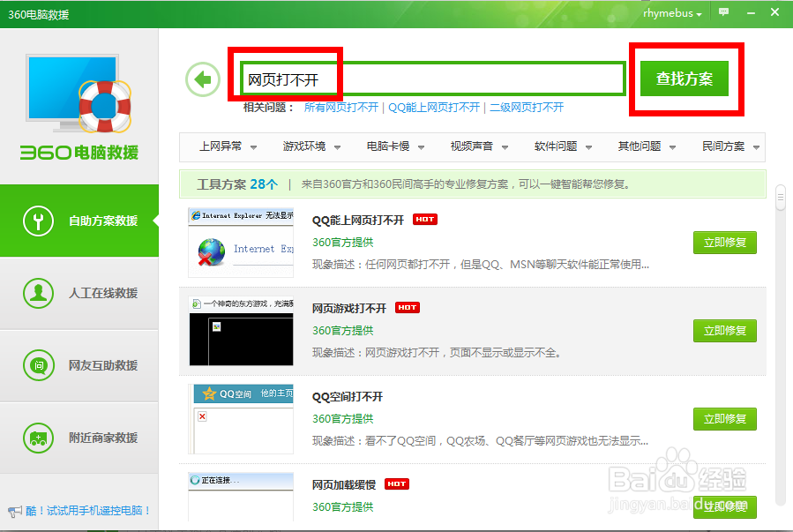Open 附近商家救援 from the sidebar
The image size is (793, 532).
(38, 438)
